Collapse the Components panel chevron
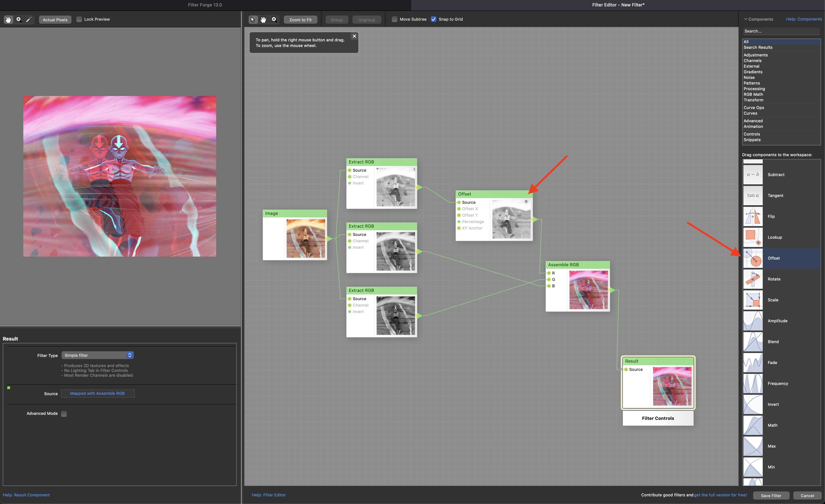Viewport: 825px width, 504px height. pos(746,19)
